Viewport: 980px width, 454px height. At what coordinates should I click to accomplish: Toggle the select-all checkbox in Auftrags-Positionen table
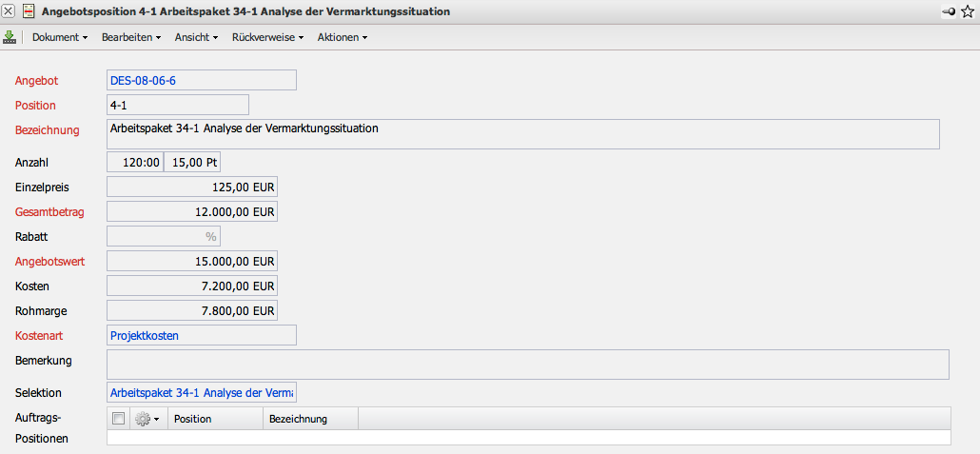118,419
